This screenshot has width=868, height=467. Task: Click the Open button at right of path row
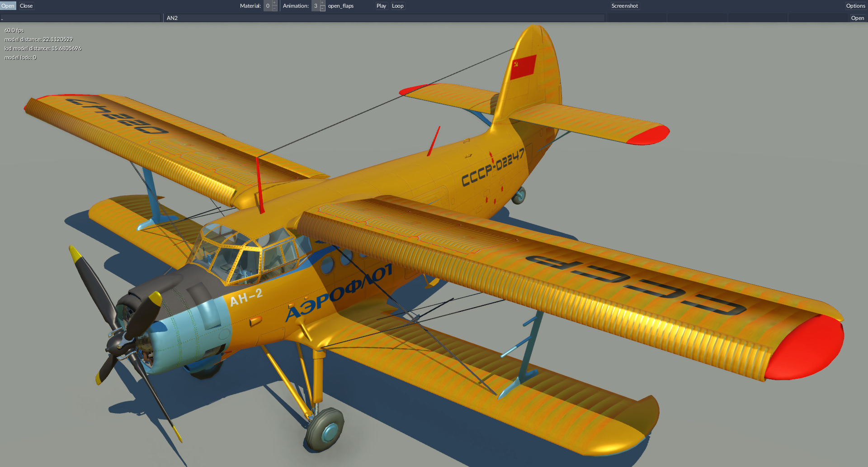pos(858,18)
